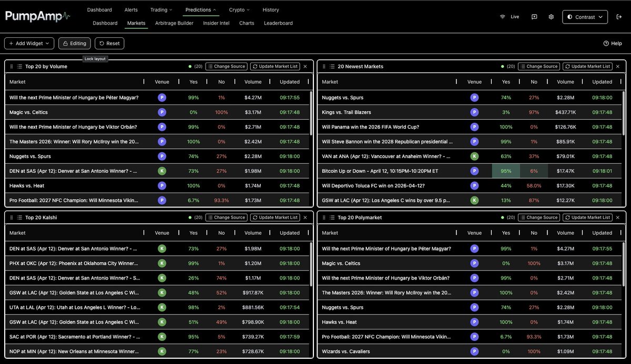Open the settings gear icon
631x364 pixels.
coord(551,17)
